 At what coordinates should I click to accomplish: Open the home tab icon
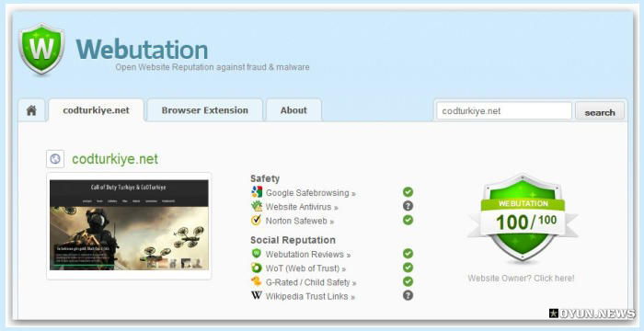pos(31,110)
